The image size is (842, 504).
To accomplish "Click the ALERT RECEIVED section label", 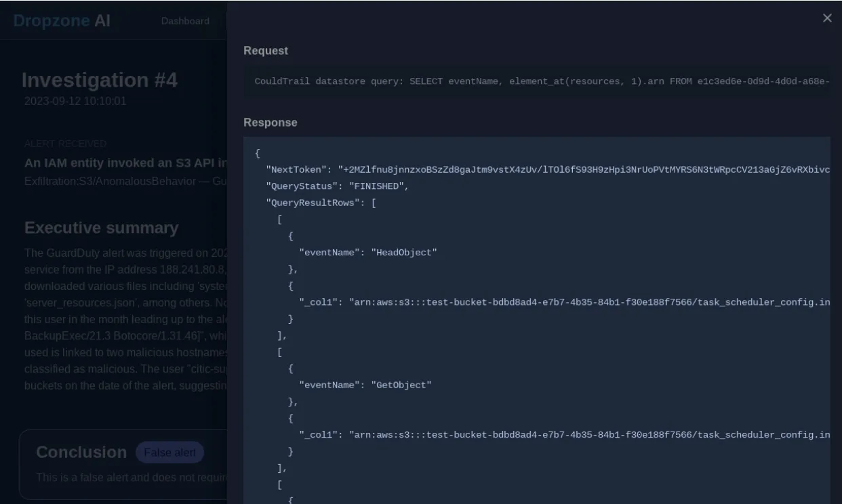I will coord(66,144).
